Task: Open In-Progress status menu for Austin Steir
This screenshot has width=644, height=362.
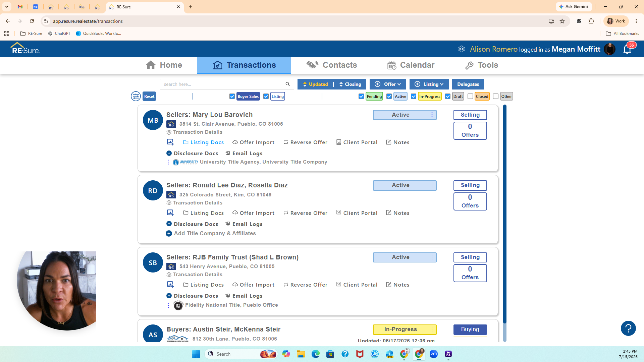Action: 432,329
